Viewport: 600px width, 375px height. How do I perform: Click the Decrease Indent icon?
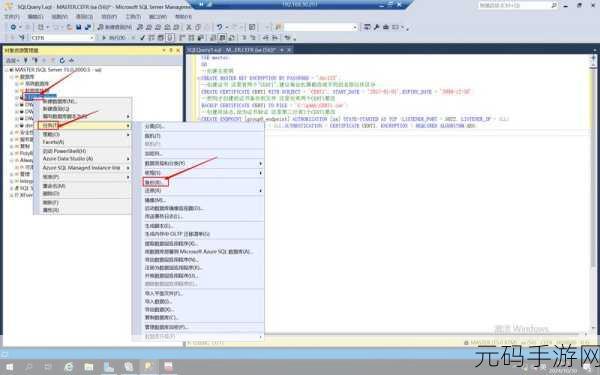(x=265, y=38)
